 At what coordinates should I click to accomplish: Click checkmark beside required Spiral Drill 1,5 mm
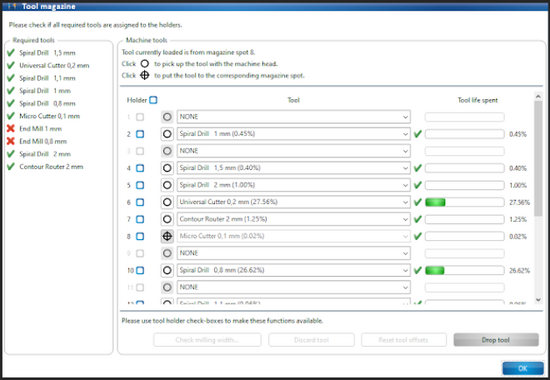point(11,53)
